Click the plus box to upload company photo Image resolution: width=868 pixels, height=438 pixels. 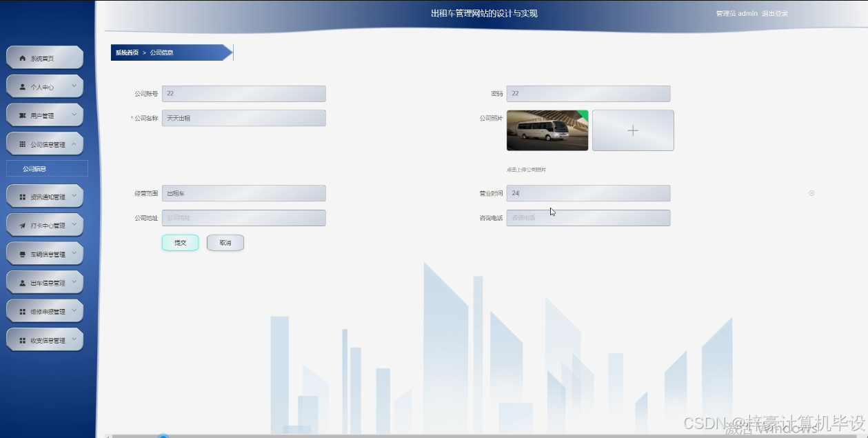pyautogui.click(x=632, y=130)
